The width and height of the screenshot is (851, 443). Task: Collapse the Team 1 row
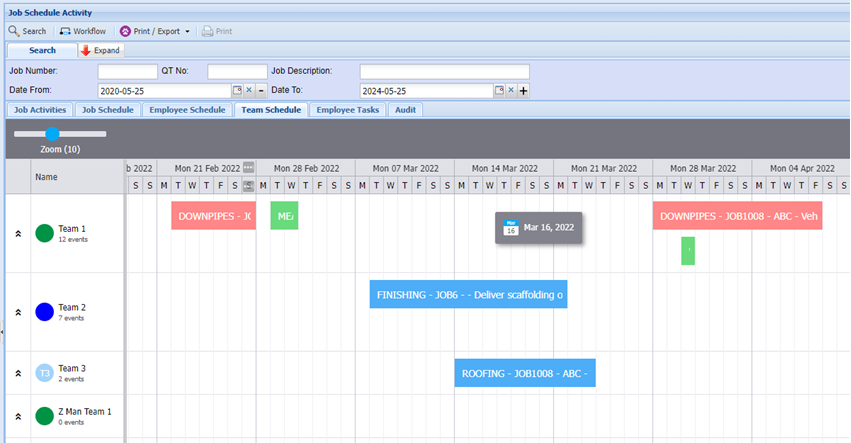click(18, 233)
